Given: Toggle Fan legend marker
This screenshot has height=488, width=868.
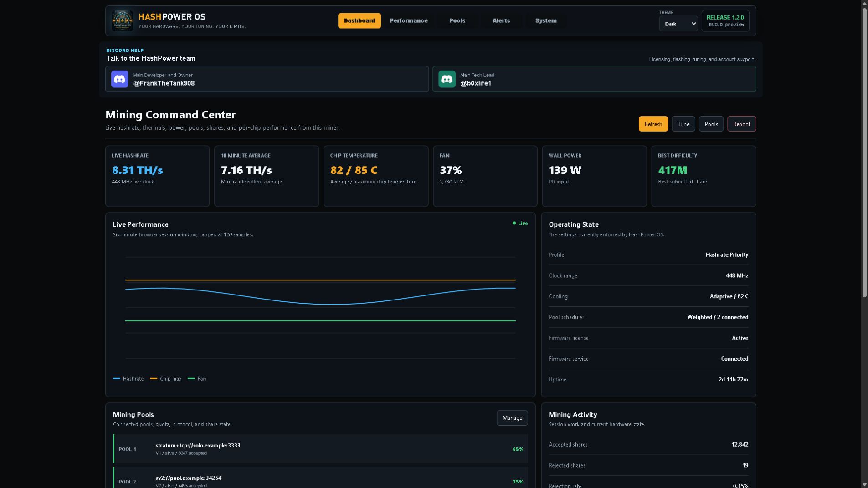Looking at the screenshot, I should coord(191,379).
